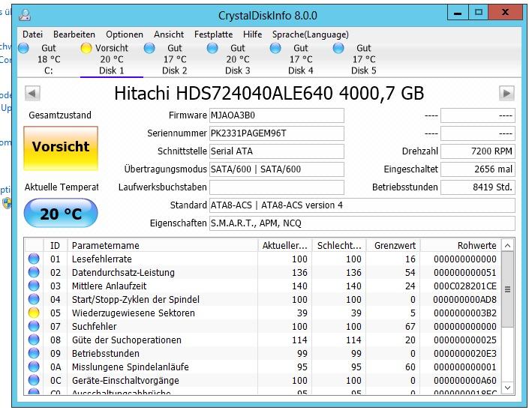Open the Hilfe menu
Screen dimensions: 532x419
point(252,34)
